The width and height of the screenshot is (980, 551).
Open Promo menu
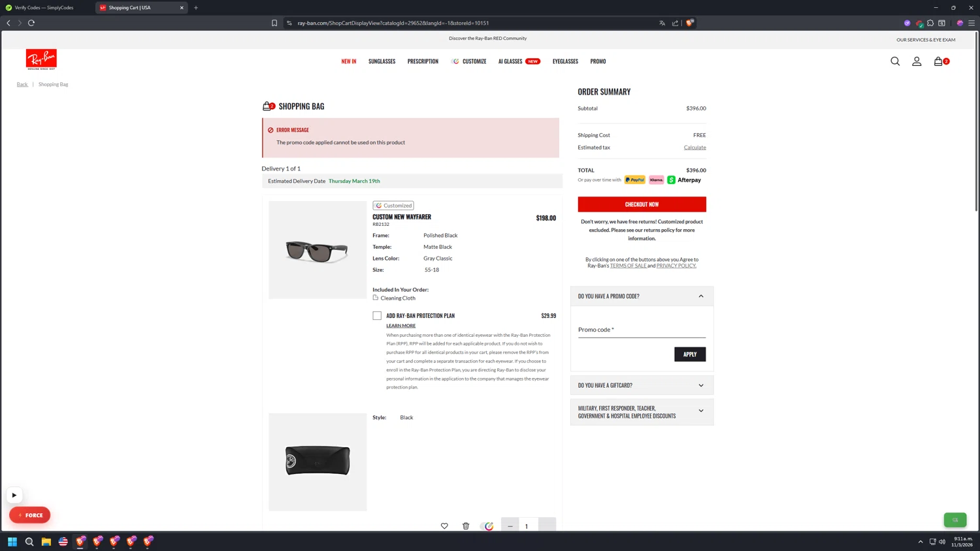click(598, 61)
